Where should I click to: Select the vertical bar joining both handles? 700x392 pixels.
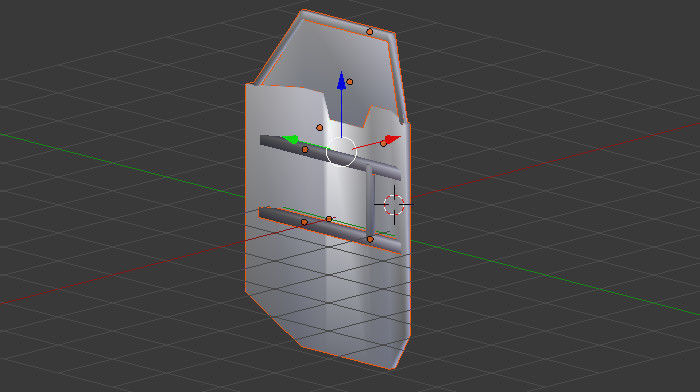point(370,200)
